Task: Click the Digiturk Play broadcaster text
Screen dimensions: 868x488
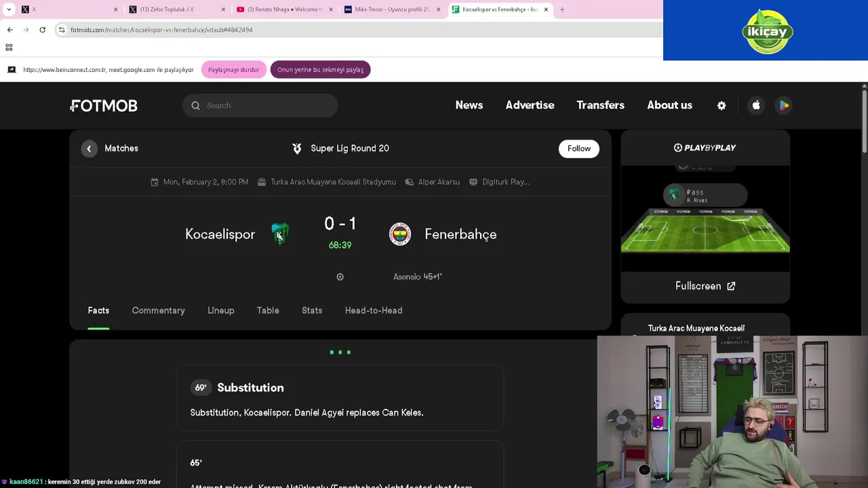Action: click(506, 182)
